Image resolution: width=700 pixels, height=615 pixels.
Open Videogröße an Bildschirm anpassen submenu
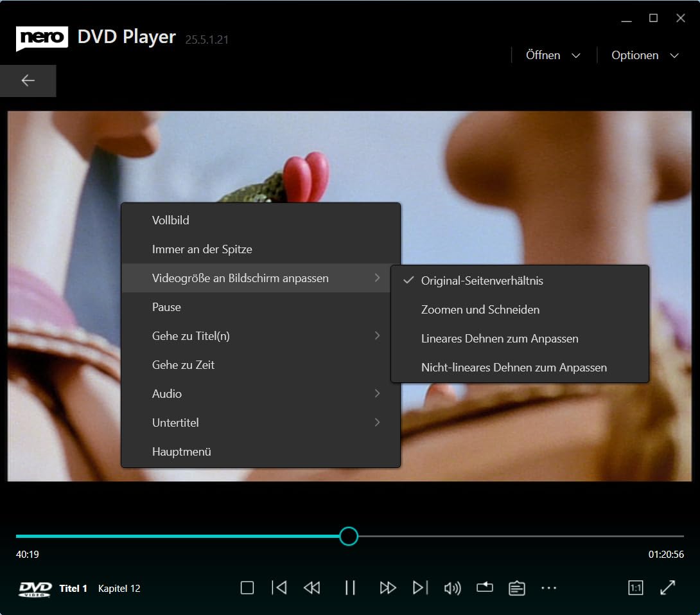tap(256, 278)
